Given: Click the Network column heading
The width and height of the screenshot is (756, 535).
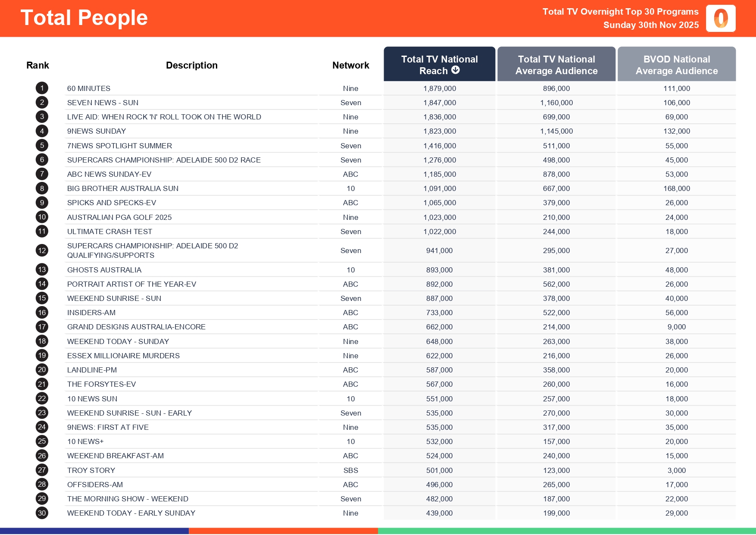Looking at the screenshot, I should (x=350, y=65).
